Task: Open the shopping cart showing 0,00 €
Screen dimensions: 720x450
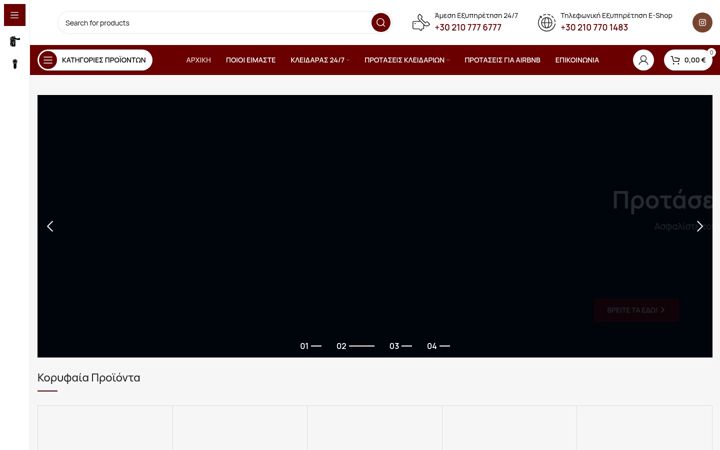Action: pyautogui.click(x=688, y=60)
